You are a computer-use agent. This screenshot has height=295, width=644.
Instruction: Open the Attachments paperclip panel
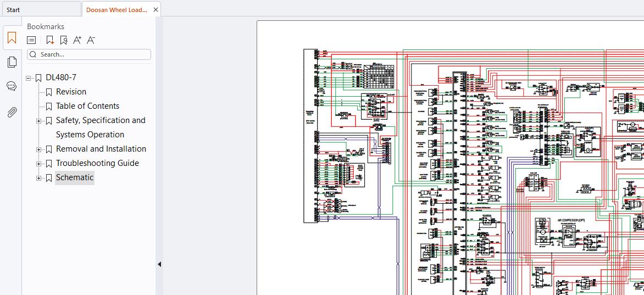pos(12,112)
